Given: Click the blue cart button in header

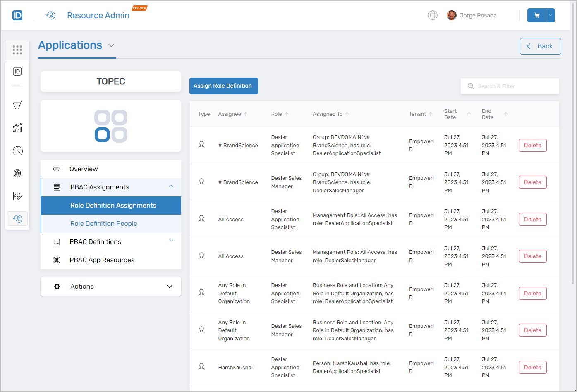Looking at the screenshot, I should tap(536, 15).
